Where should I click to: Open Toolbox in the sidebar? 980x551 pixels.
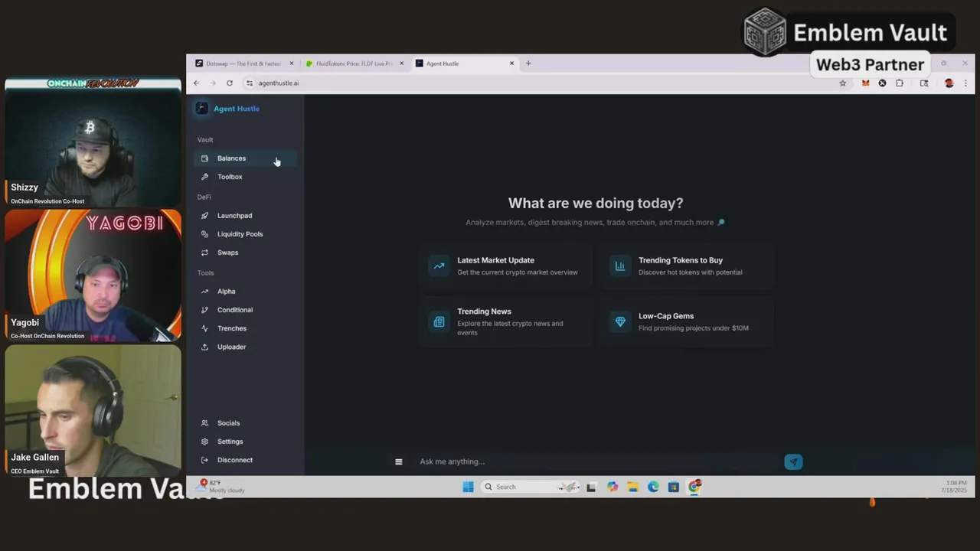[x=245, y=177]
